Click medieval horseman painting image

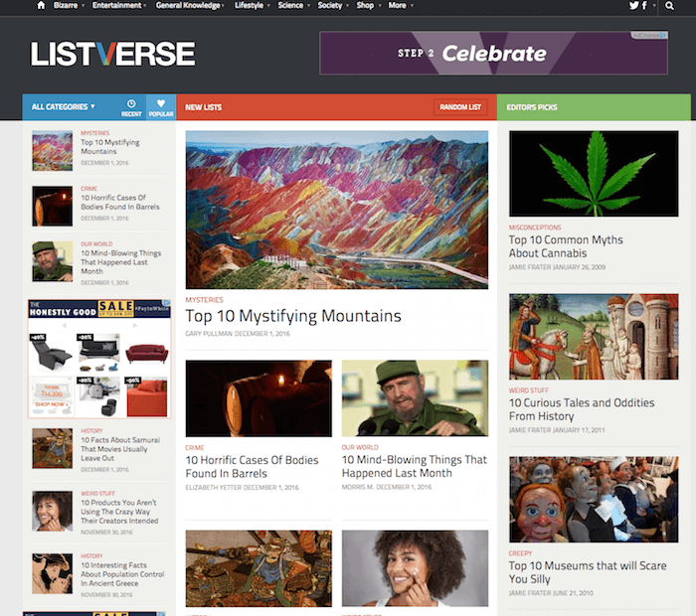click(594, 337)
